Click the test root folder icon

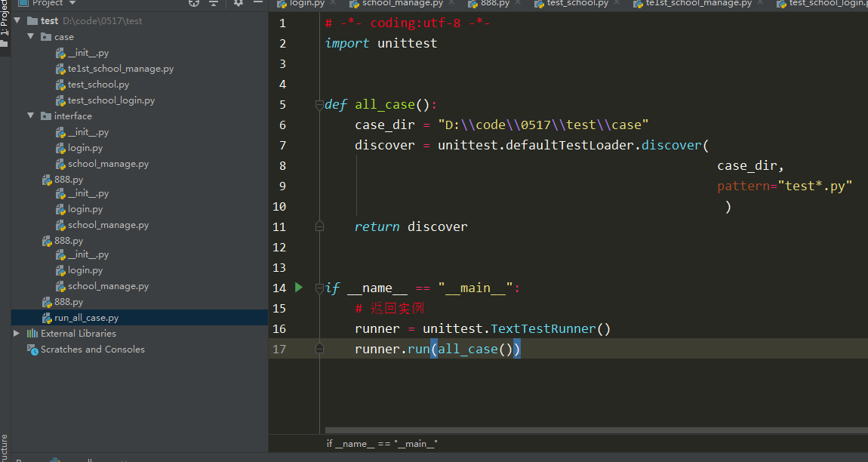[x=32, y=21]
